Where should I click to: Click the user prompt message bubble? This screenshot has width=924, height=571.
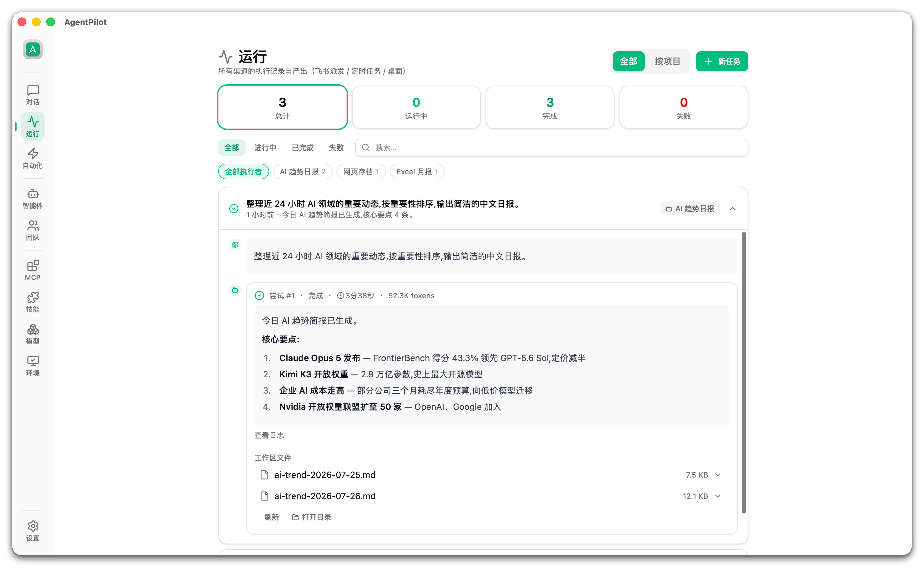pyautogui.click(x=492, y=256)
